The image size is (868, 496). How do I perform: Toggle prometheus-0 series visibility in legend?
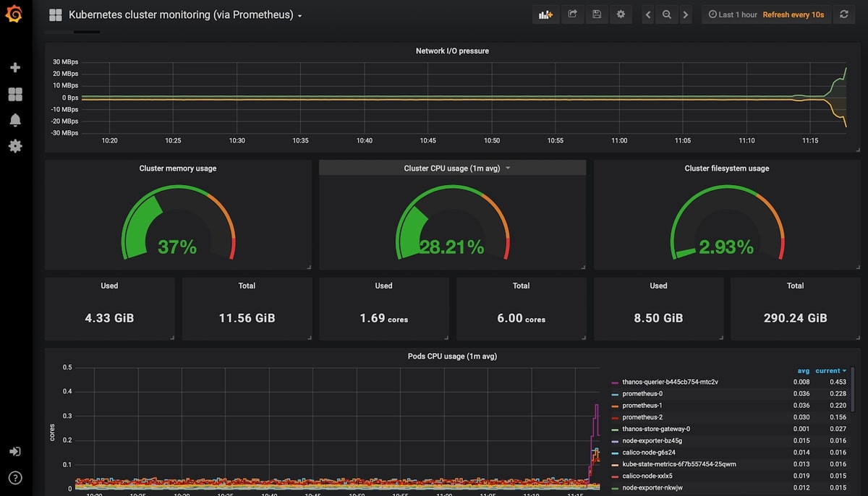click(x=642, y=394)
